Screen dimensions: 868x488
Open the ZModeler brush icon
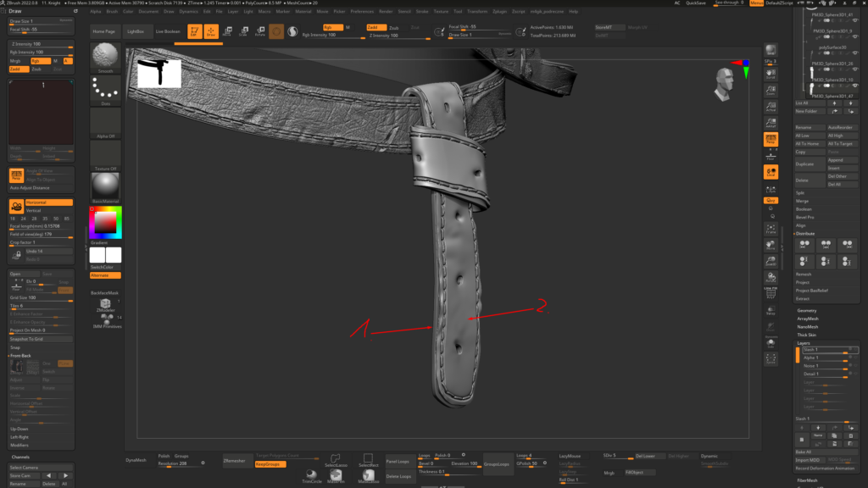click(x=105, y=304)
